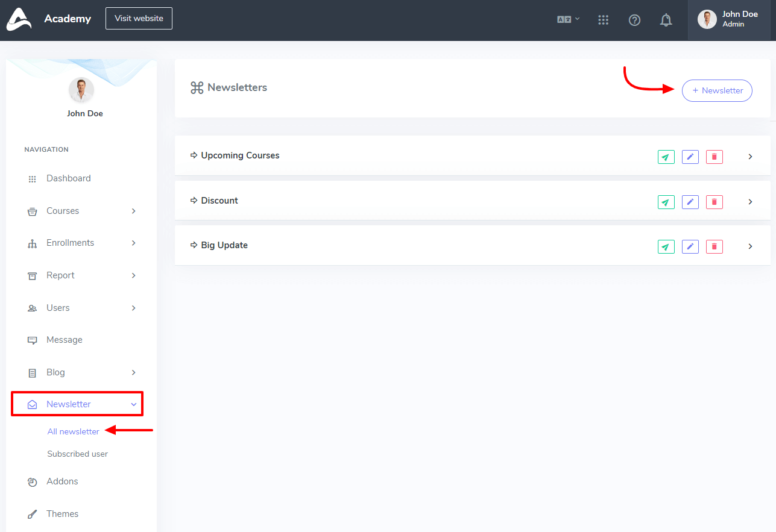776x532 pixels.
Task: Click the add Newsletter button
Action: 717,90
